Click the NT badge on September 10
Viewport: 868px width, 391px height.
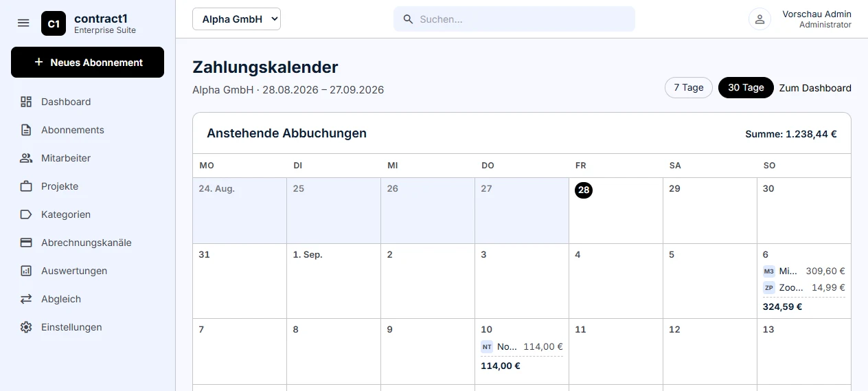(487, 347)
